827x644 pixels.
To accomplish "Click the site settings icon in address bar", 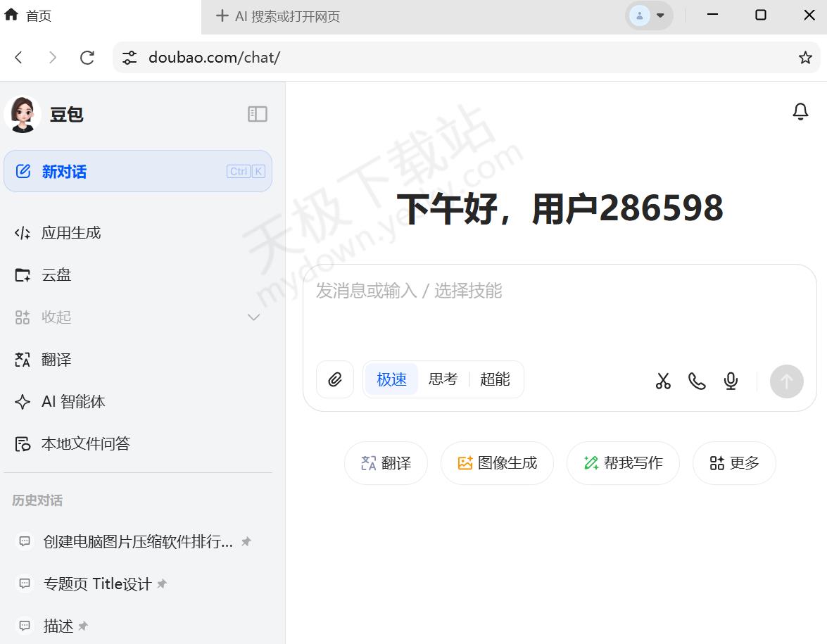I will (x=130, y=58).
